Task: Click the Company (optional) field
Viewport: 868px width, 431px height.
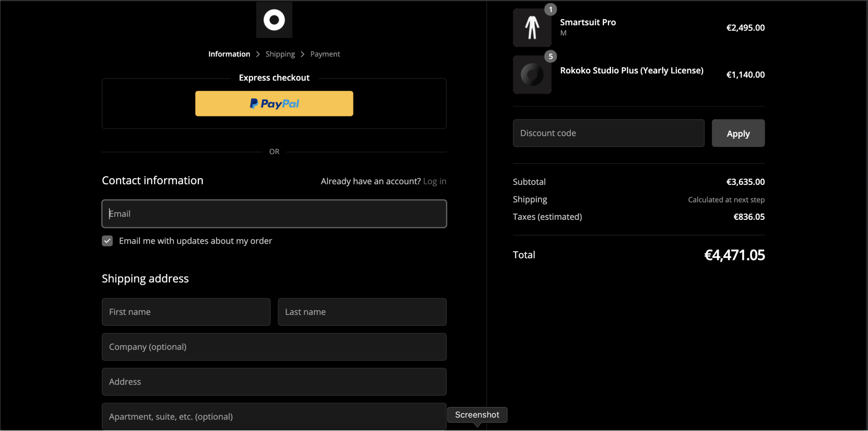Action: click(x=274, y=347)
